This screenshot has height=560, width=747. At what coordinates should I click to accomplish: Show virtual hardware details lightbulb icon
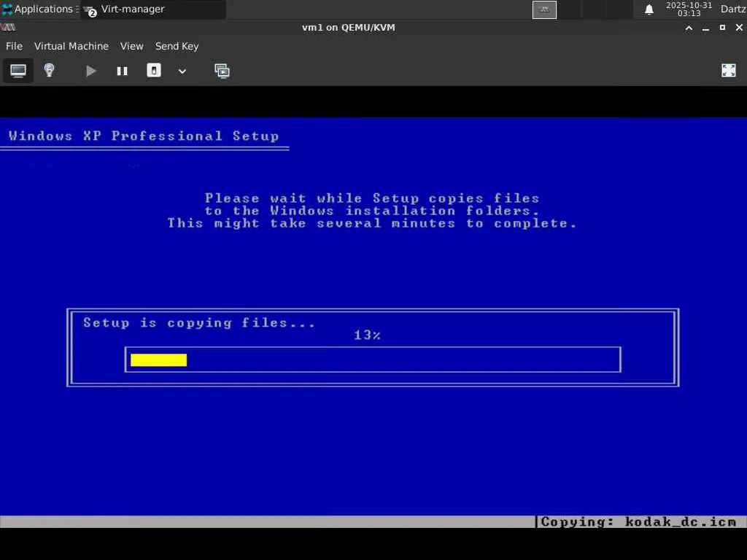coord(49,71)
